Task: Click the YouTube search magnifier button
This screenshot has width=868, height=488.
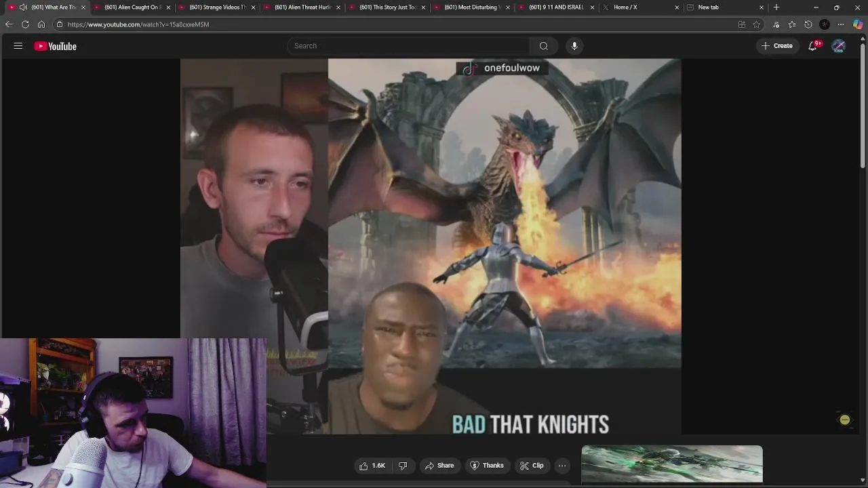Action: (544, 46)
